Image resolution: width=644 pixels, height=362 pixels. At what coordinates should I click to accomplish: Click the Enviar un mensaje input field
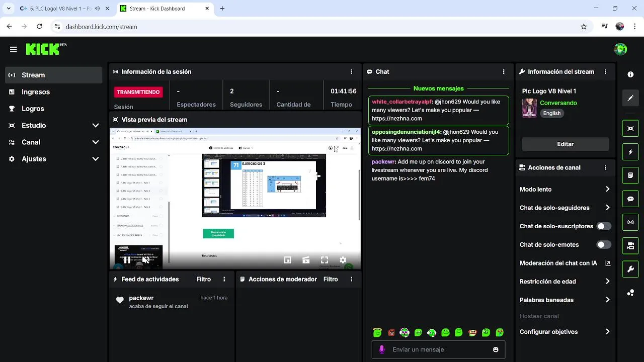[x=438, y=349]
